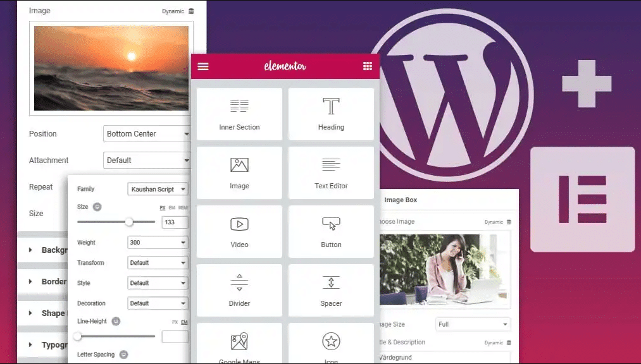Click the font Size slider handle
Screen dimensions: 641x364
tap(129, 222)
